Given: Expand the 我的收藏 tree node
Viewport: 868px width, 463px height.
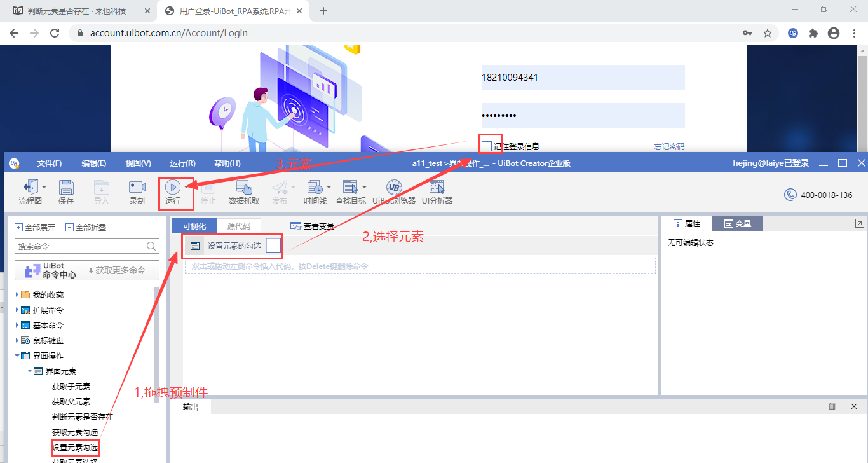Looking at the screenshot, I should coord(18,294).
